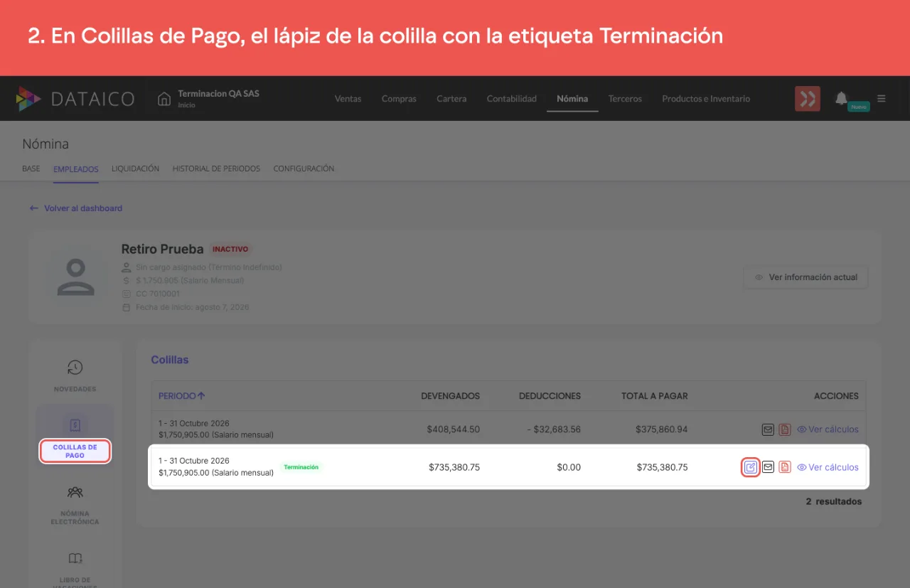Click the green Terminación tag
The image size is (910, 588).
point(301,467)
